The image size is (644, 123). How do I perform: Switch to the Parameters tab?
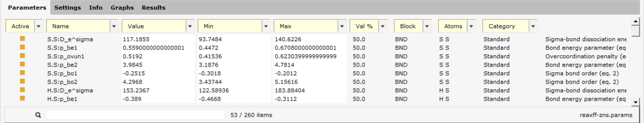27,7
